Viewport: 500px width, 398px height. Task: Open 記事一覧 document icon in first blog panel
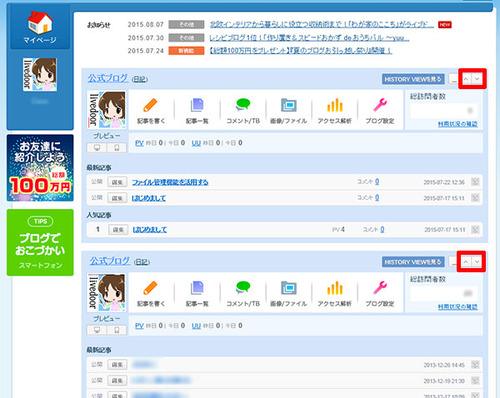pyautogui.click(x=197, y=105)
